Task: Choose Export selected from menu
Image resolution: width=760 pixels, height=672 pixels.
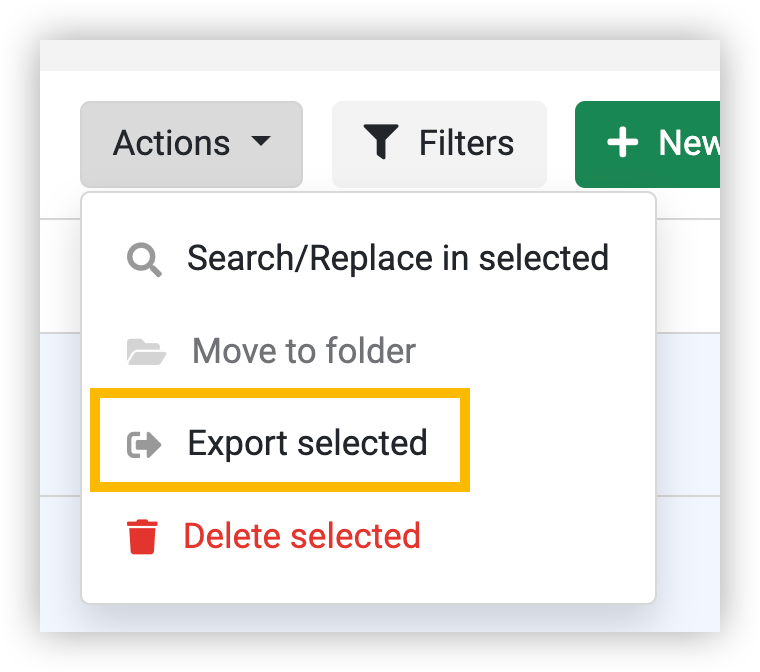Action: click(280, 443)
